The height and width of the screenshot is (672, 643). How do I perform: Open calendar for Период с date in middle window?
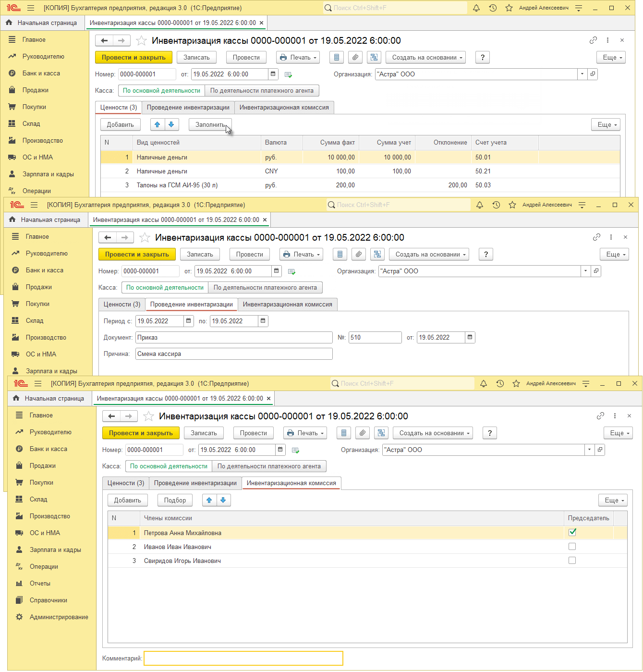click(189, 321)
